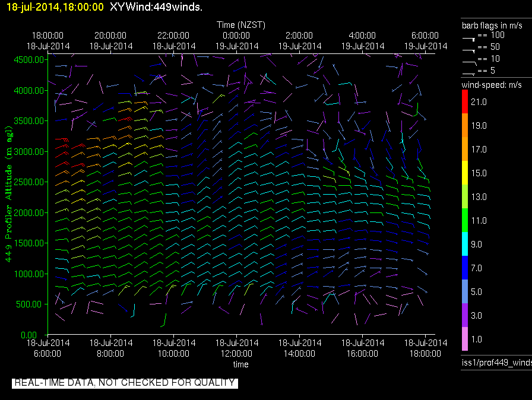Viewport: 532px width, 400px height.
Task: Click the '== 5' barb legend text
Action: 486,71
